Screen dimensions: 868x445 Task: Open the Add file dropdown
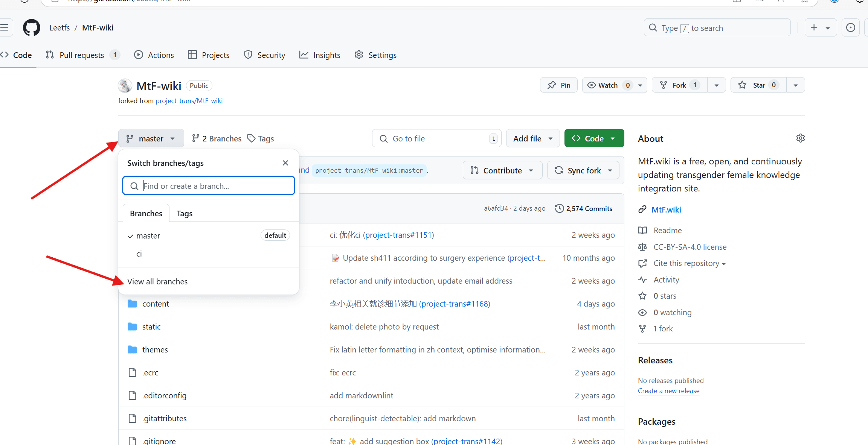pyautogui.click(x=532, y=138)
